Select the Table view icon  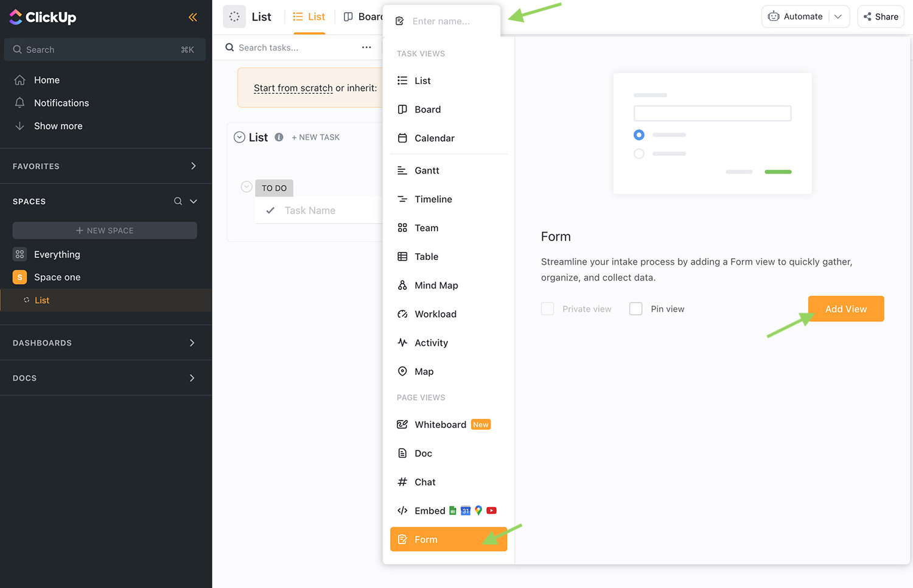pos(402,257)
